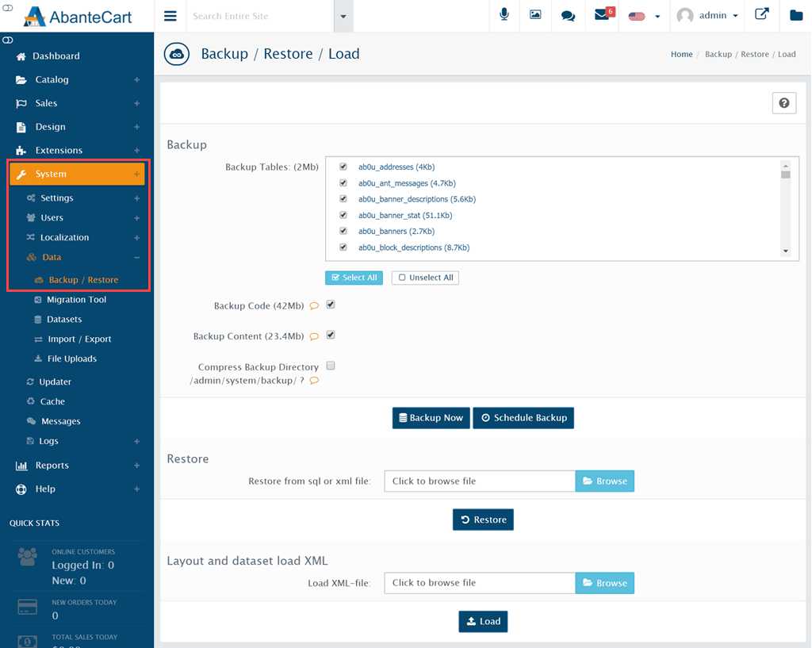
Task: Click the backup tables scroll down arrow
Action: (x=786, y=251)
